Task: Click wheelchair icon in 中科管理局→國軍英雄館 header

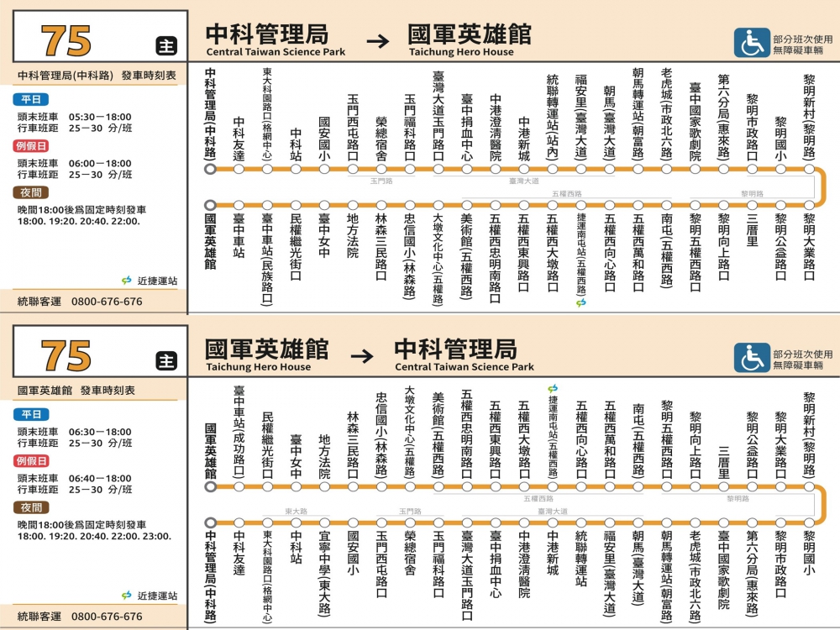Action: coord(752,44)
